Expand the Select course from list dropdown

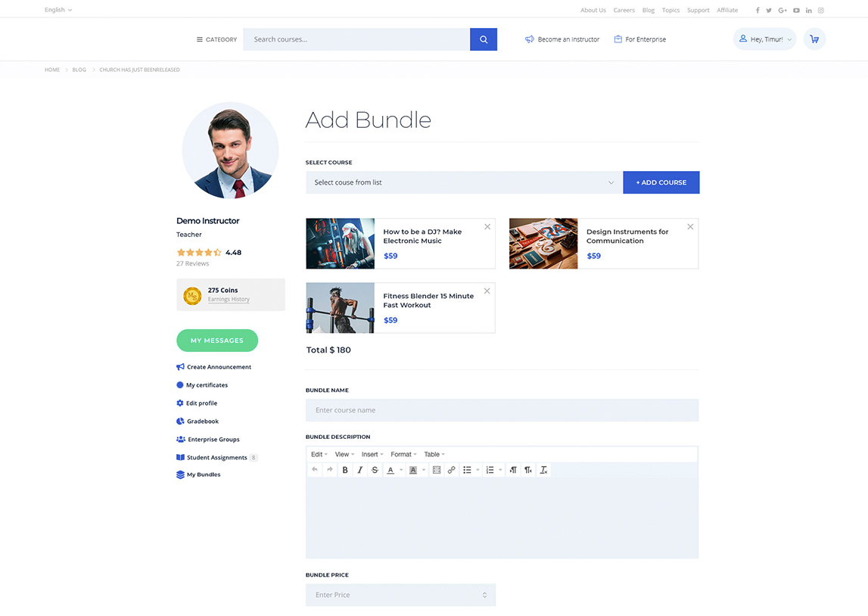[x=464, y=182]
